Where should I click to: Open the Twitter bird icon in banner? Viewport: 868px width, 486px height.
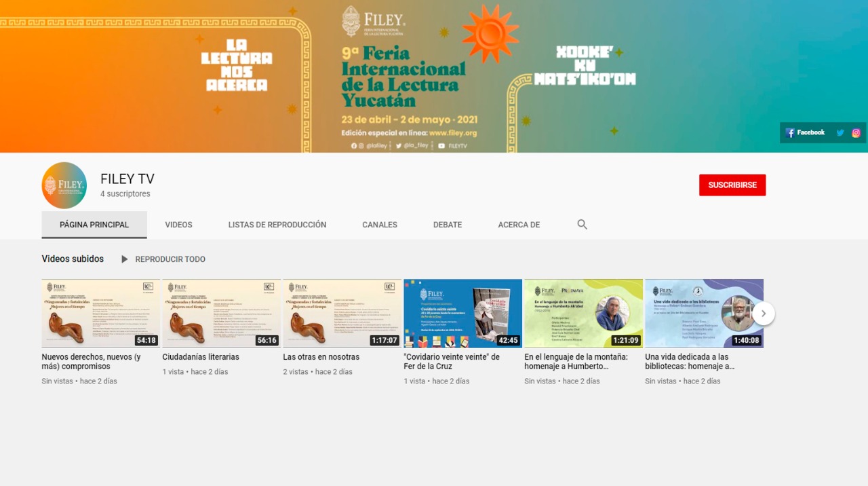(840, 133)
